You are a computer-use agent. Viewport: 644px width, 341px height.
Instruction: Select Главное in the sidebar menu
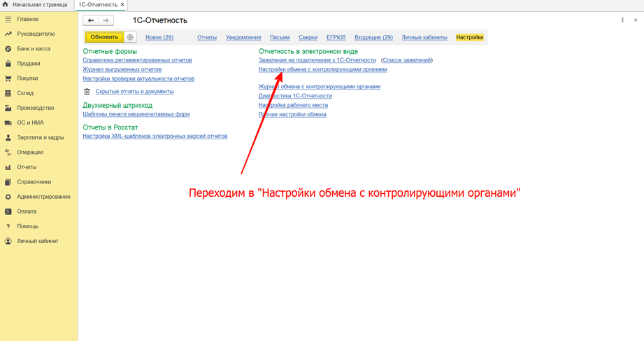point(27,20)
